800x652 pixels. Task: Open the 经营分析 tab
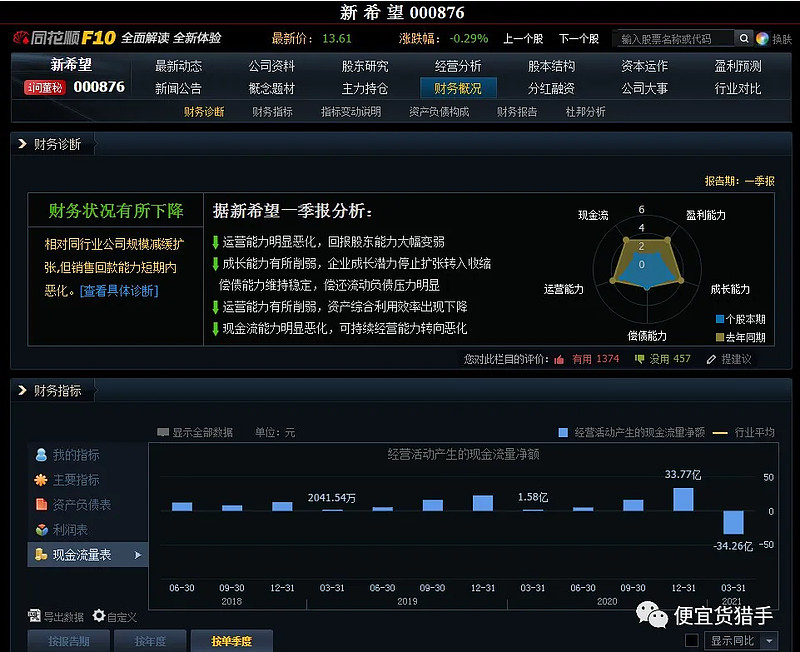[458, 66]
